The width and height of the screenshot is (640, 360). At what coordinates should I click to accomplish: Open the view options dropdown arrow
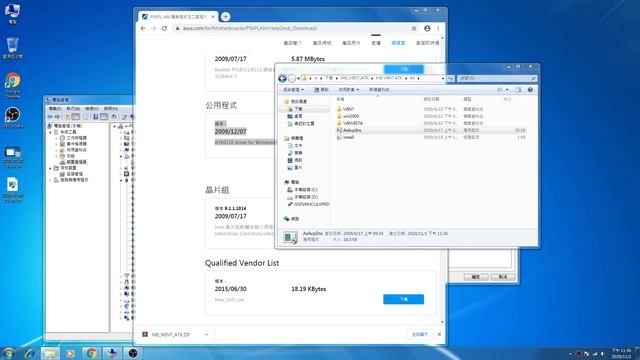(x=507, y=89)
